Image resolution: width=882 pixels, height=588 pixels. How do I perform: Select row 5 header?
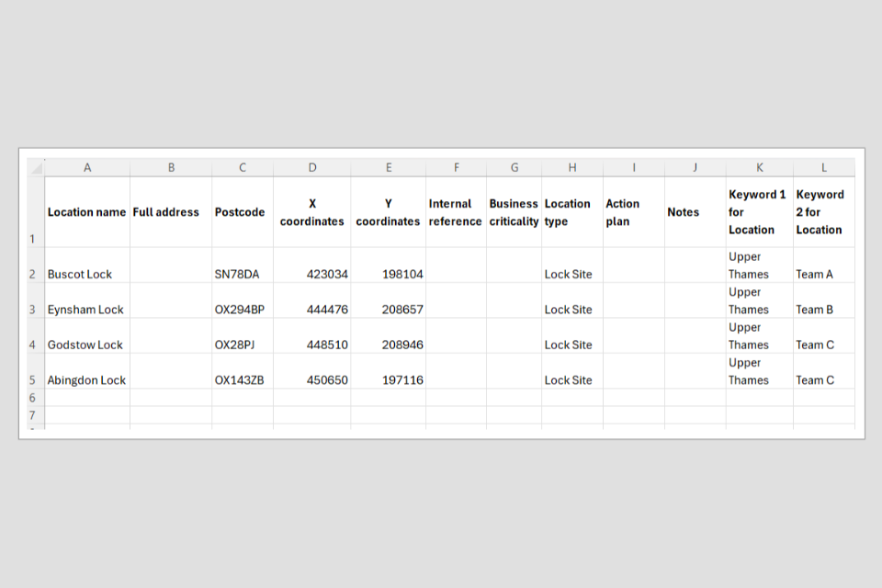[32, 379]
